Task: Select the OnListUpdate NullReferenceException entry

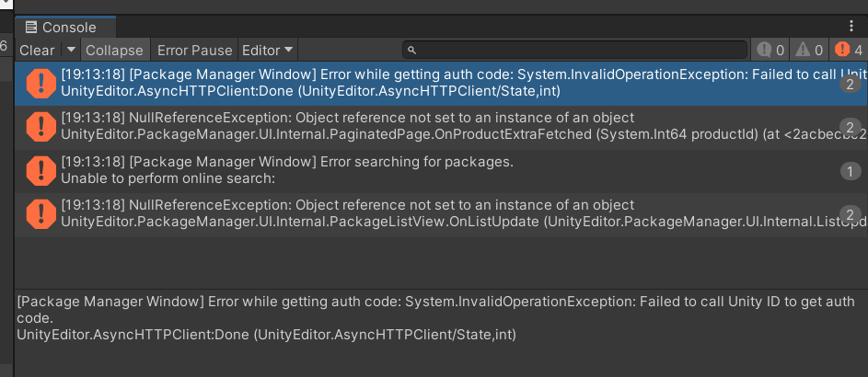Action: [x=368, y=213]
